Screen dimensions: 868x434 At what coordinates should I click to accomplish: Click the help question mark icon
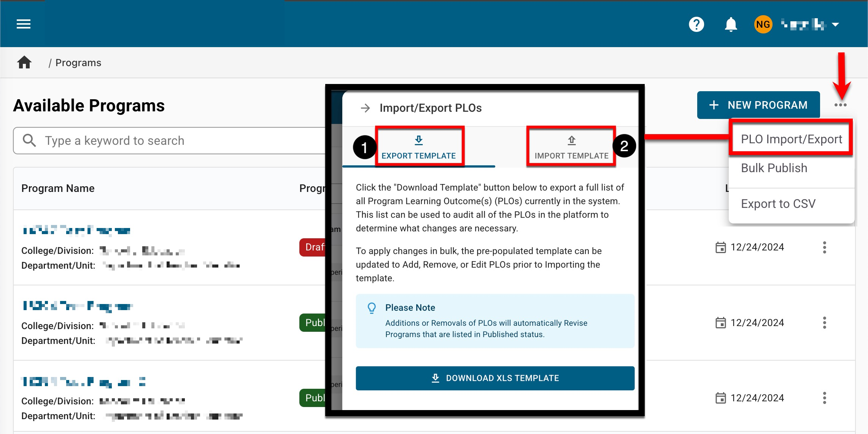[696, 25]
